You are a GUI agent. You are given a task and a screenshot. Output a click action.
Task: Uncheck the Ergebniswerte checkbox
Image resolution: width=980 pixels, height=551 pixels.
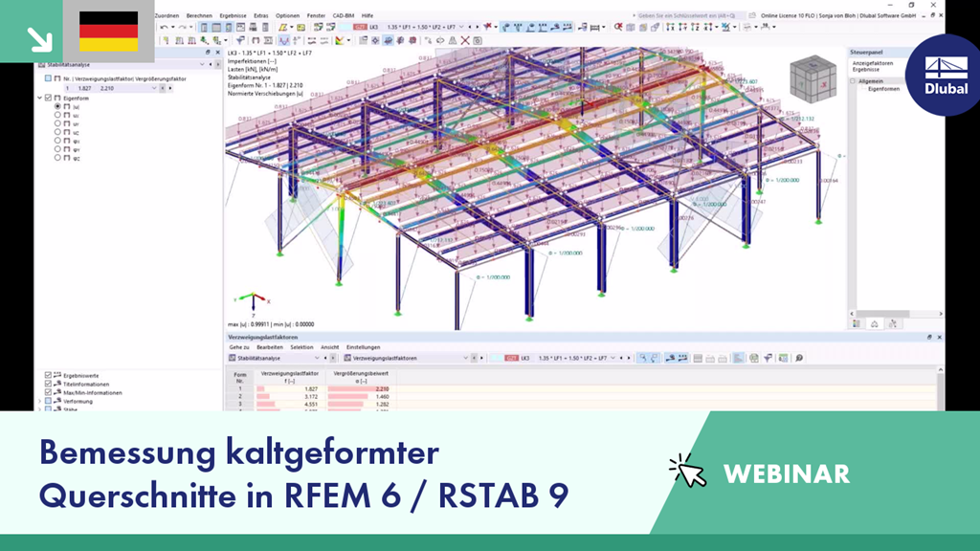[48, 376]
